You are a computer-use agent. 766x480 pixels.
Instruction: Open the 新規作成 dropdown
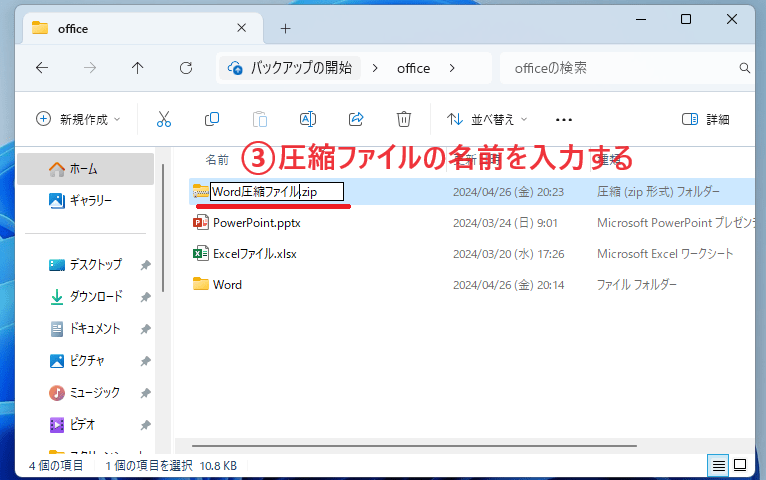pos(78,119)
